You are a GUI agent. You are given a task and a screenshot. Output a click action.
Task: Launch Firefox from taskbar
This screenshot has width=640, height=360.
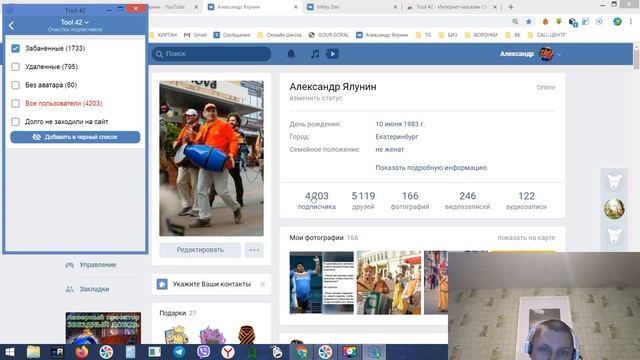(82, 352)
